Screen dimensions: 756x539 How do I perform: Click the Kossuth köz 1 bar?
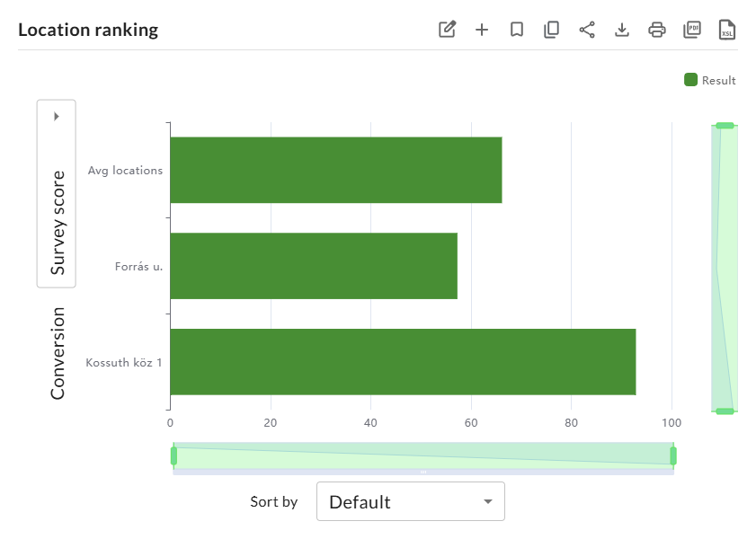click(x=403, y=362)
